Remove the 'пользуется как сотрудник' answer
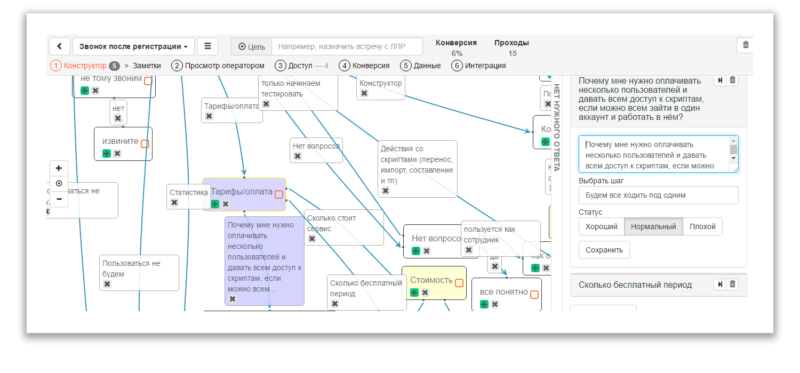The height and width of the screenshot is (373, 800). coord(468,250)
